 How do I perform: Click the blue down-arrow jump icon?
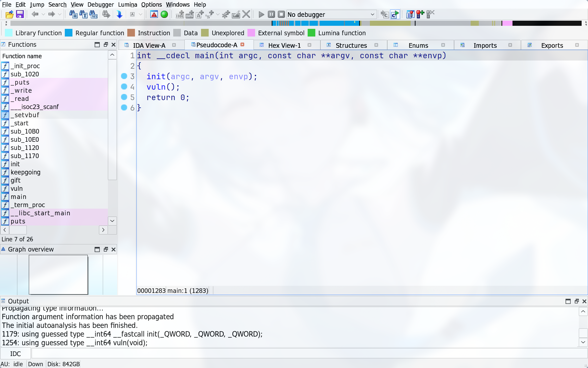(119, 14)
